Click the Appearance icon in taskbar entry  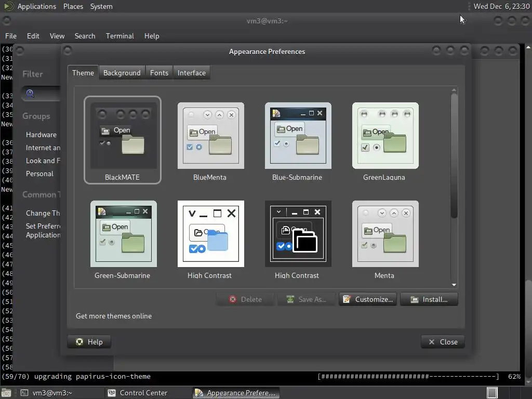tap(199, 393)
